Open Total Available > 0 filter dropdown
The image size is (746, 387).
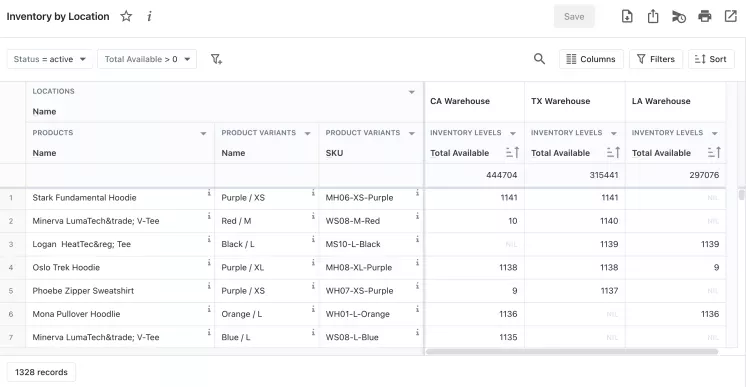(x=147, y=59)
